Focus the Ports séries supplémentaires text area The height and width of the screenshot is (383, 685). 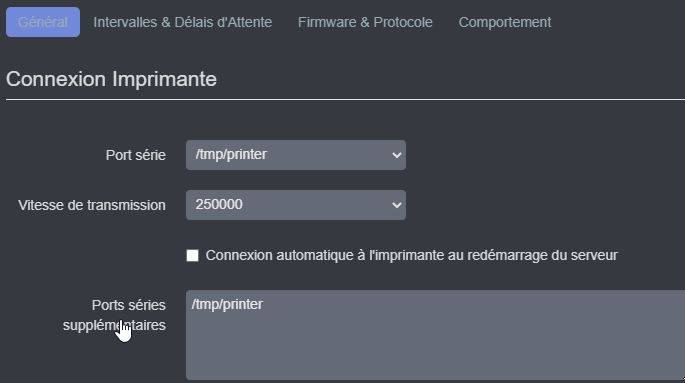435,335
